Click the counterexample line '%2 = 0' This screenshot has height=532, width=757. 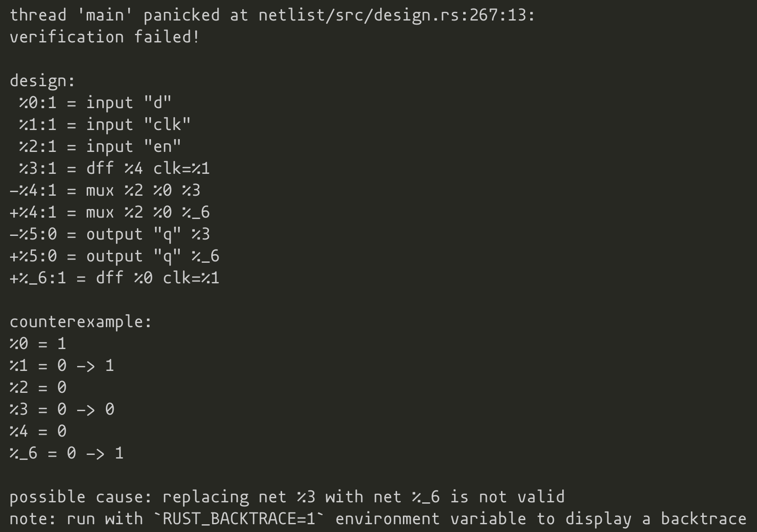[x=37, y=387]
